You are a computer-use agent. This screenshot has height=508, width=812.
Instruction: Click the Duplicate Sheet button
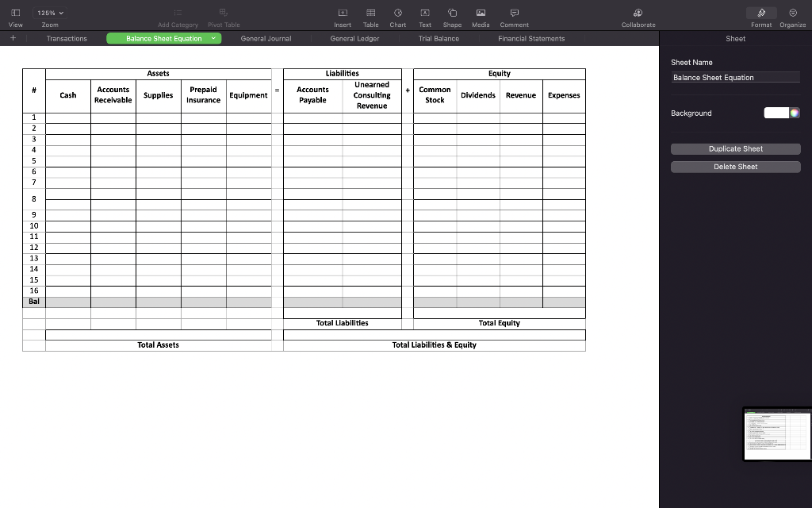pyautogui.click(x=735, y=148)
